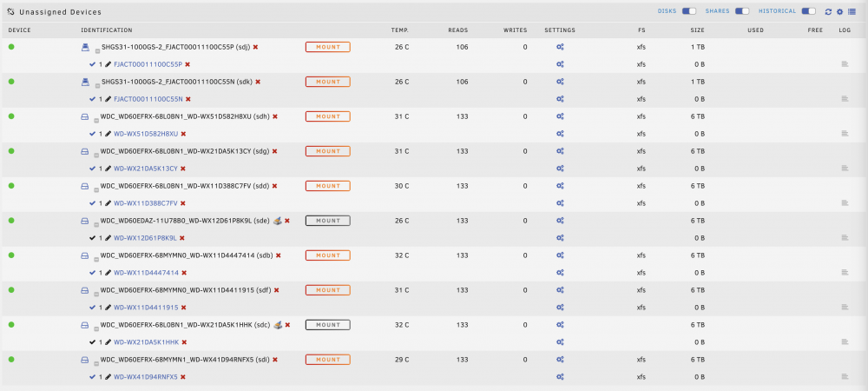The height and width of the screenshot is (391, 868).
Task: Open device settings for the sde disk
Action: [560, 221]
